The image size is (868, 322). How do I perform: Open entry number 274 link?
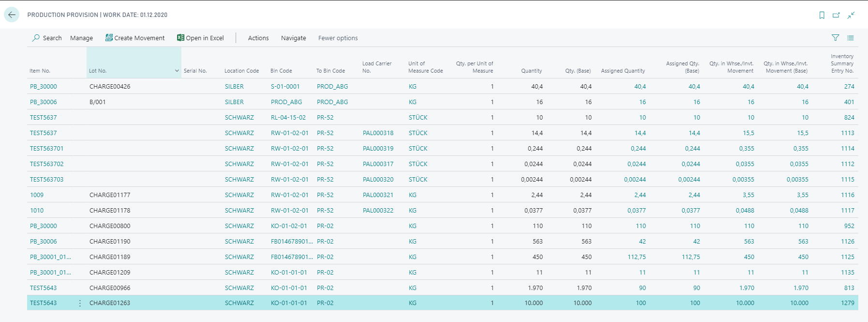(x=849, y=87)
